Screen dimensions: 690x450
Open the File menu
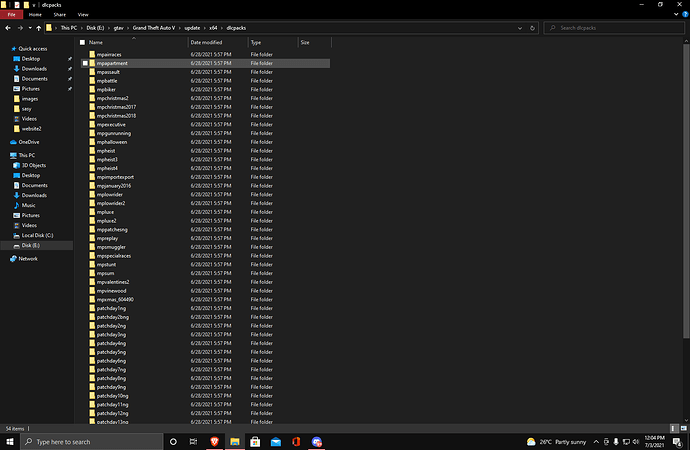[x=10, y=16]
